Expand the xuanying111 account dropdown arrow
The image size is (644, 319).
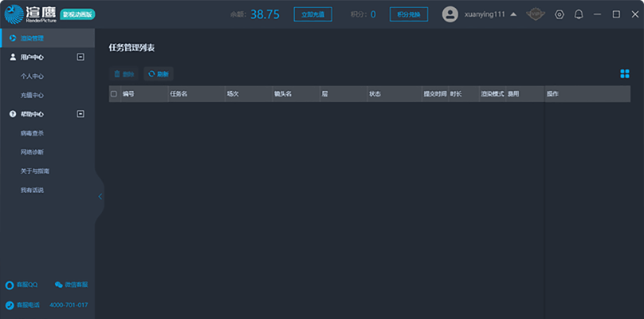512,14
